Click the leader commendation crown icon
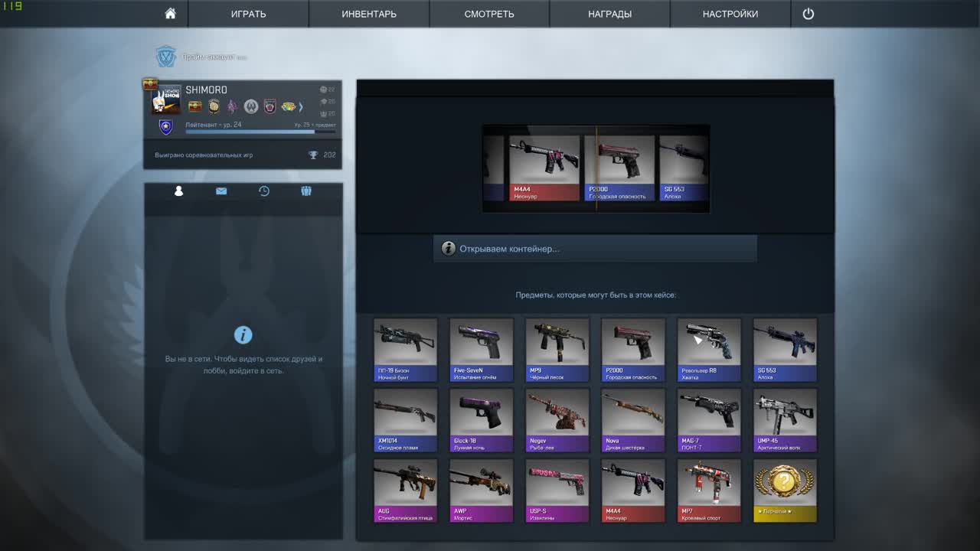The image size is (980, 551). coord(323,113)
